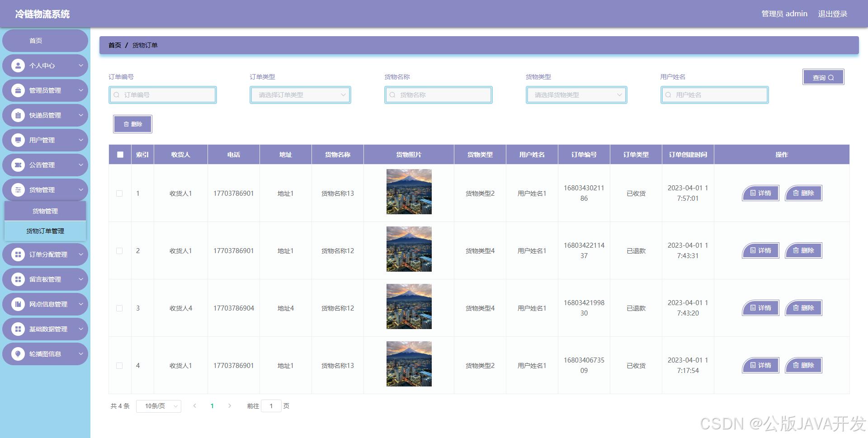This screenshot has height=438, width=868.
Task: Click 详情 for order 1680342199830
Action: coord(761,308)
